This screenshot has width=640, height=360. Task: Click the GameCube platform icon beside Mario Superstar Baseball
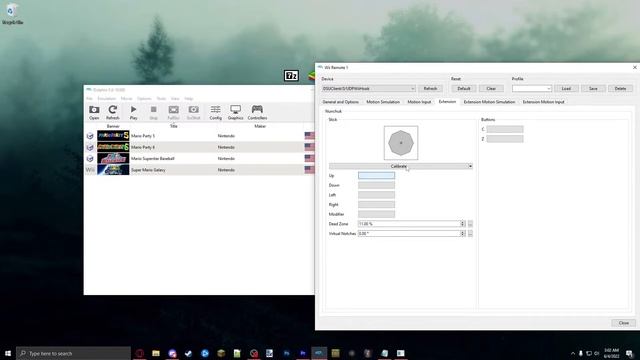tap(90, 158)
